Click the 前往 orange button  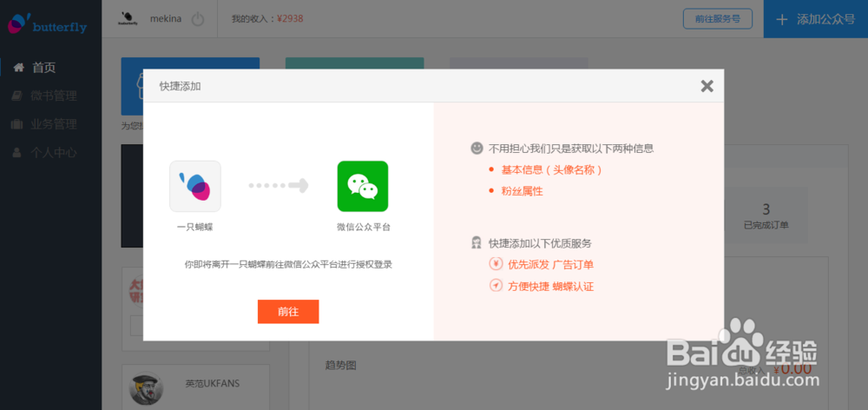tap(288, 311)
